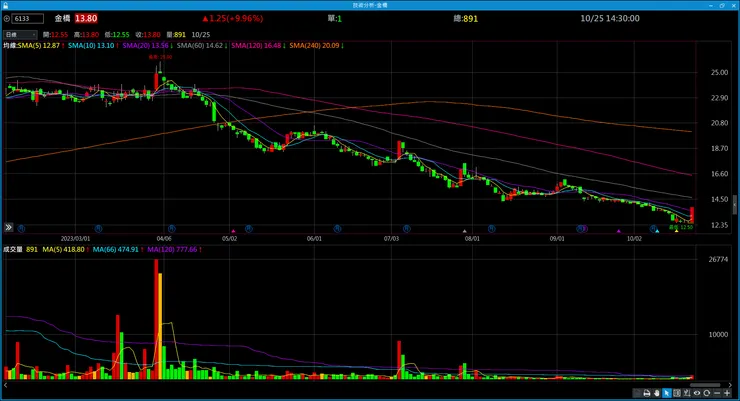Image resolution: width=740 pixels, height=401 pixels.
Task: Click the 均線 moving average label
Action: 10,46
